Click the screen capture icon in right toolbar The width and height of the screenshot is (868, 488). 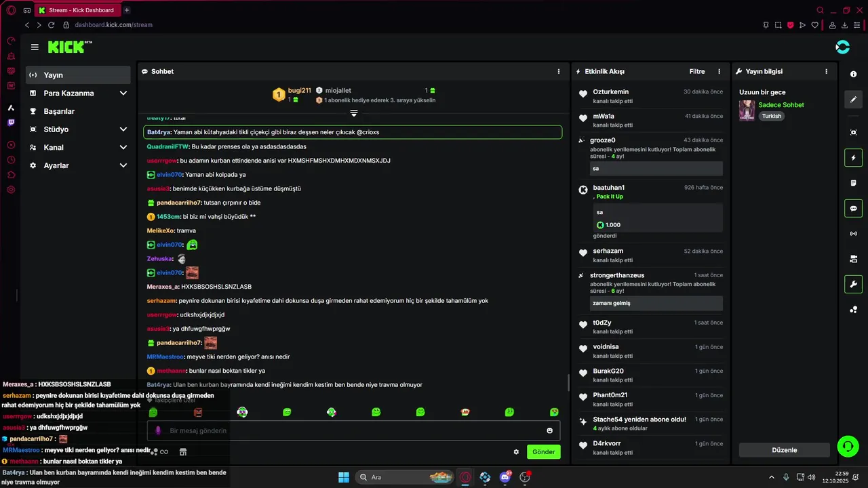(853, 132)
